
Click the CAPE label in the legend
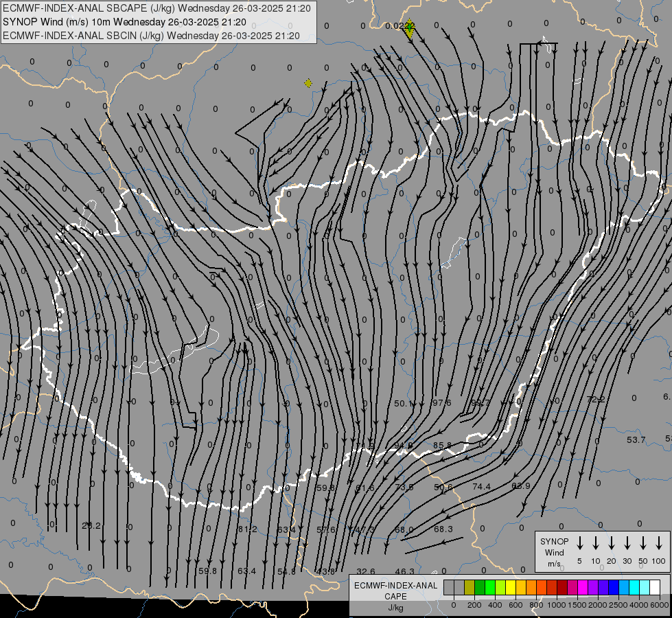pyautogui.click(x=395, y=597)
